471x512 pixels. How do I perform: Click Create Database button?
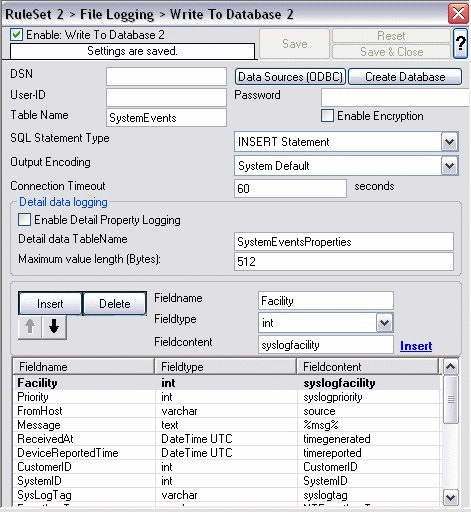[x=405, y=77]
